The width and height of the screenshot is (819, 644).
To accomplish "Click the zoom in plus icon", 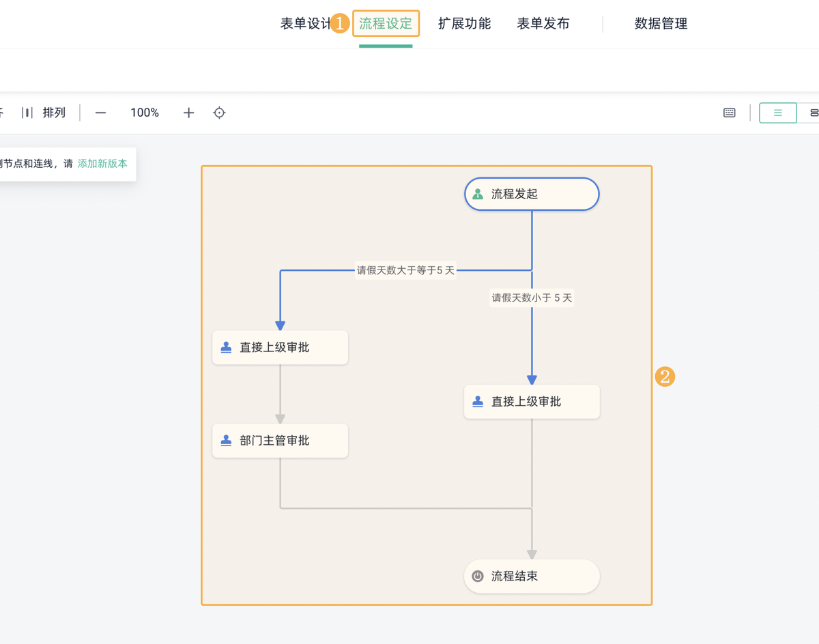I will tap(188, 113).
